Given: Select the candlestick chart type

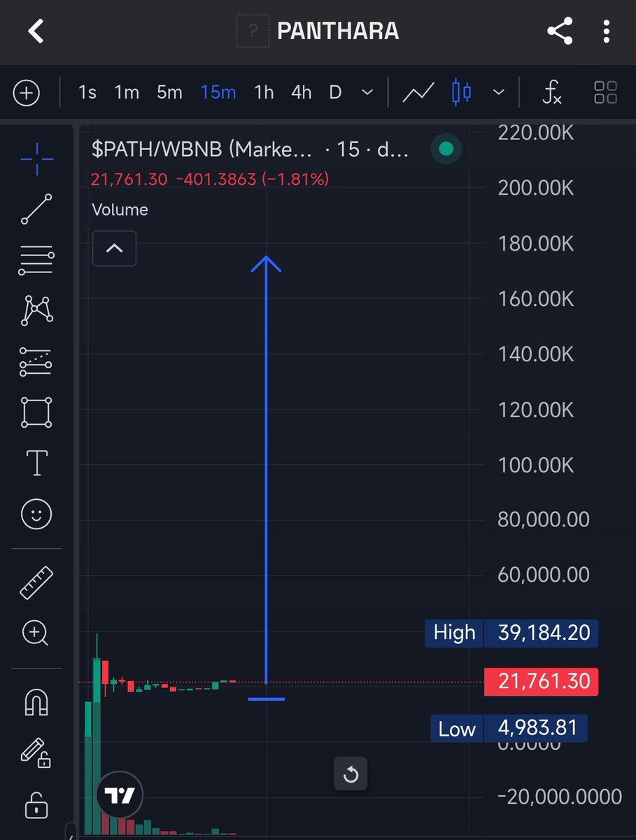Looking at the screenshot, I should tap(462, 92).
